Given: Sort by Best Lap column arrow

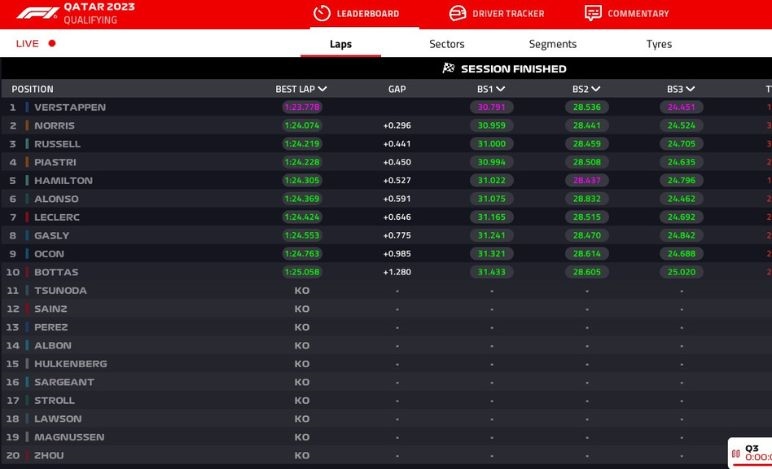Looking at the screenshot, I should [x=322, y=89].
